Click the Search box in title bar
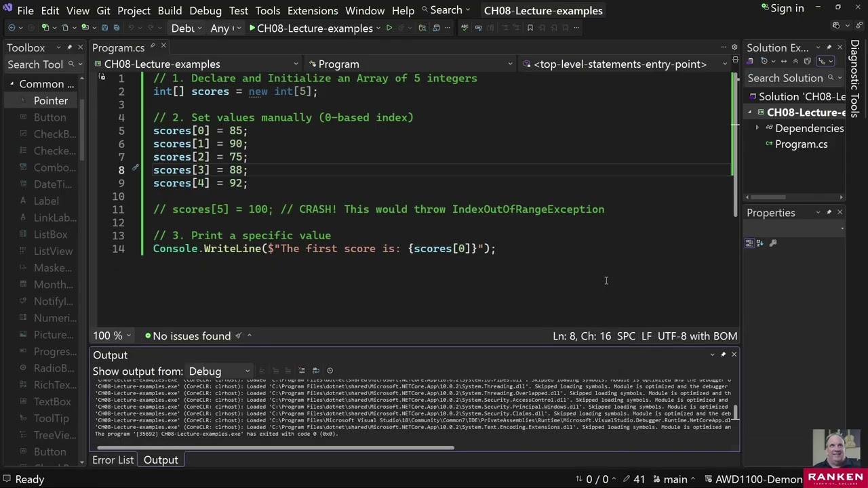Screen dimensions: 868x488 [x=446, y=9]
